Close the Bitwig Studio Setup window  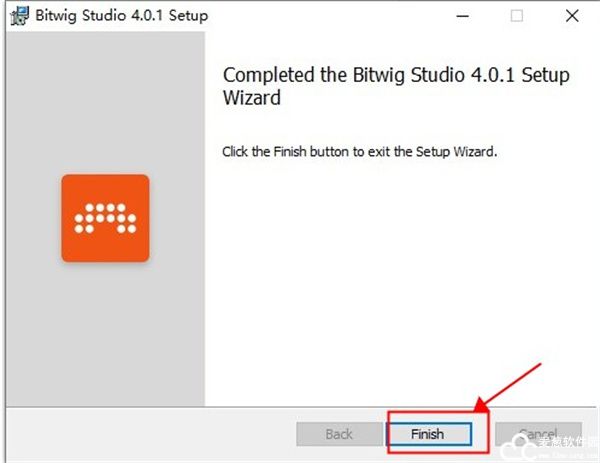pos(571,16)
